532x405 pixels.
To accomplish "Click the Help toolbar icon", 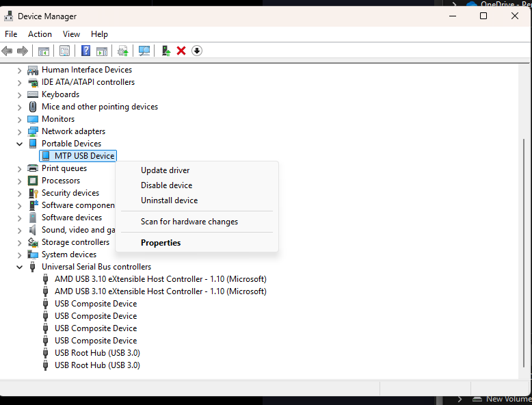I will tap(86, 51).
